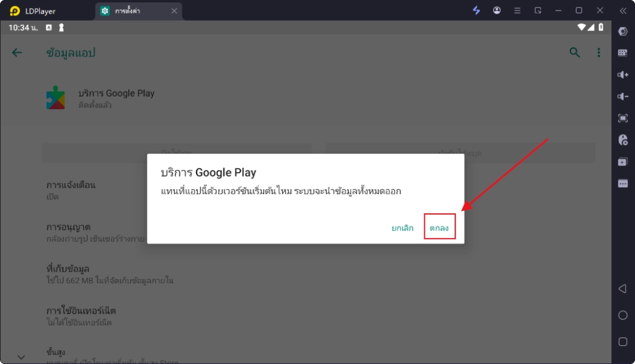Viewport: 635px width, 364px height.
Task: Open the LDPlayer user account icon
Action: click(x=497, y=11)
